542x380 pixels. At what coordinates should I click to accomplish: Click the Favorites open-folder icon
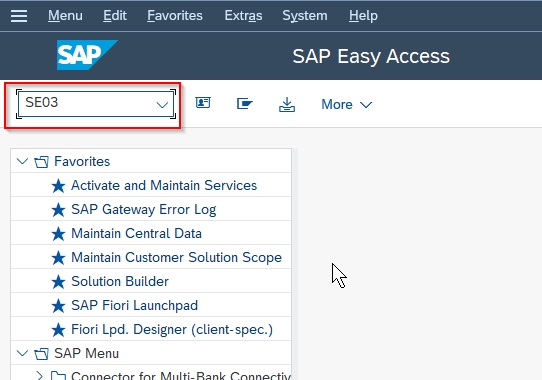pos(41,162)
